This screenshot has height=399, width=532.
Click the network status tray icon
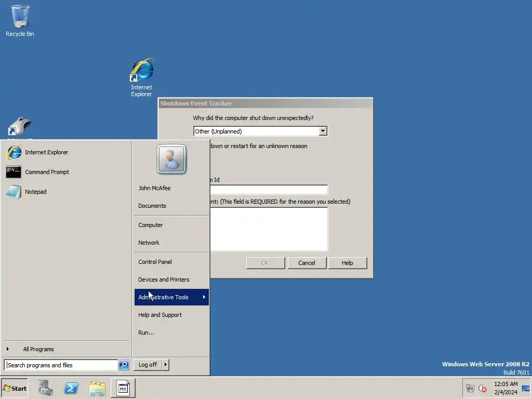tap(470, 388)
